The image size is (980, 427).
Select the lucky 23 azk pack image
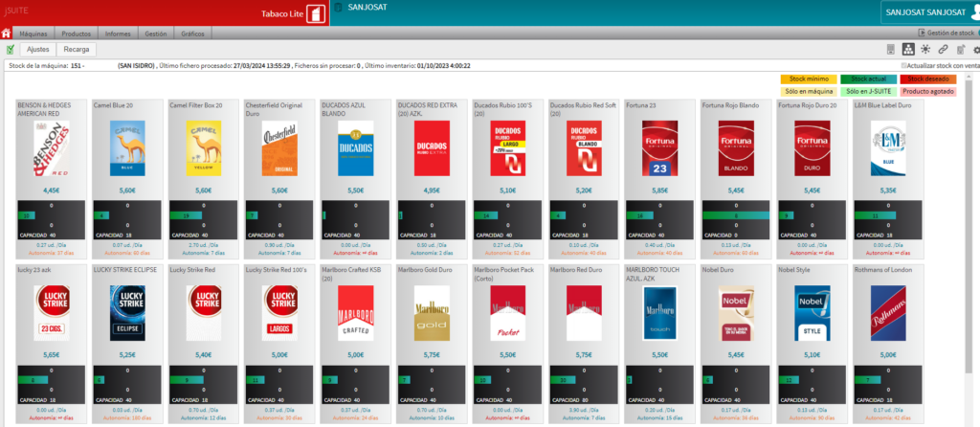(52, 313)
